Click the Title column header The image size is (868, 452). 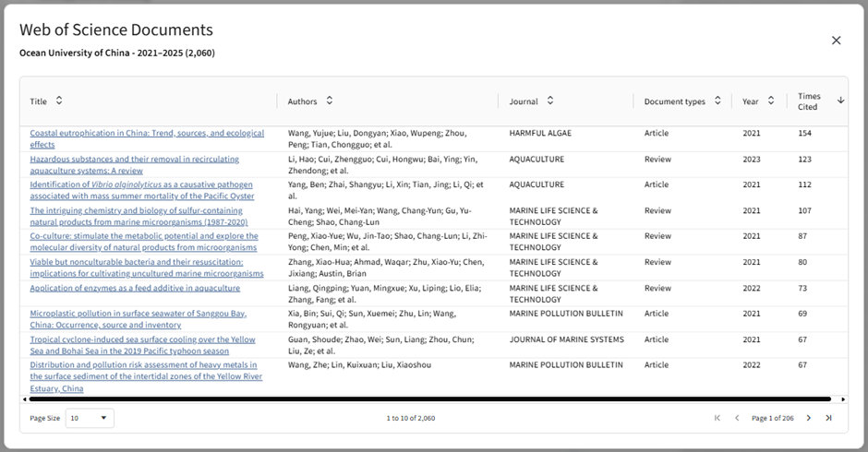pyautogui.click(x=38, y=101)
